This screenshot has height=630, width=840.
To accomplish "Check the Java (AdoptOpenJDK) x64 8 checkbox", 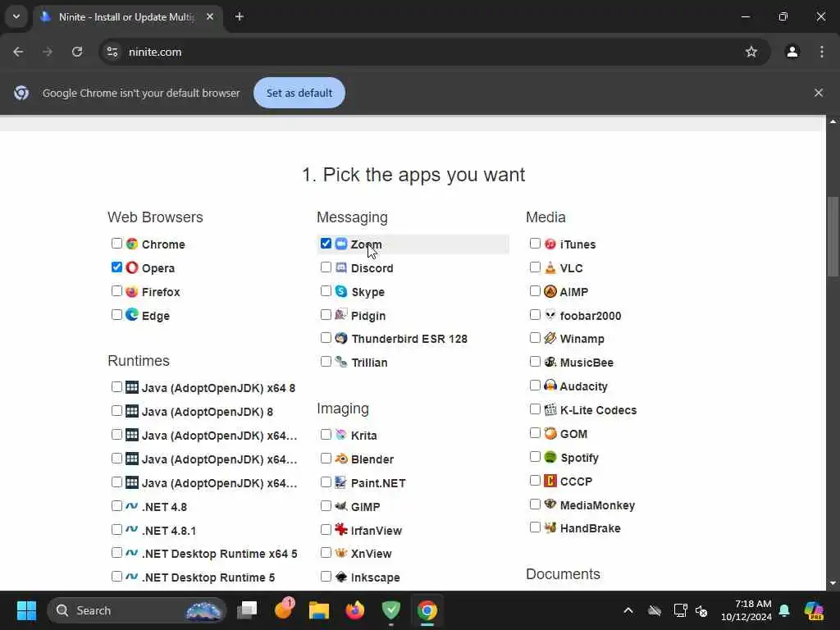I will click(116, 386).
